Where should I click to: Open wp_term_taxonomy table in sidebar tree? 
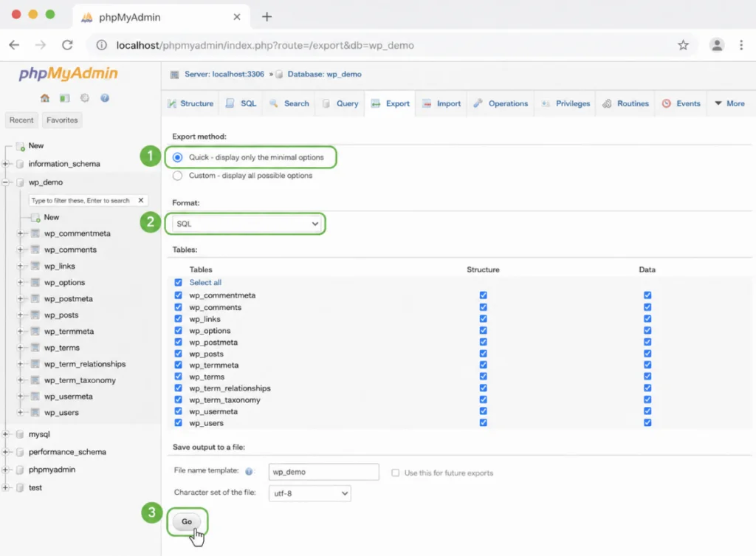80,380
